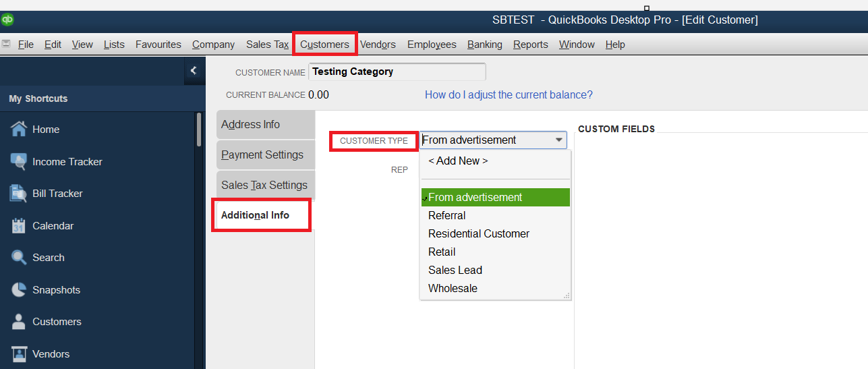
Task: Open the Customers menu
Action: [324, 45]
